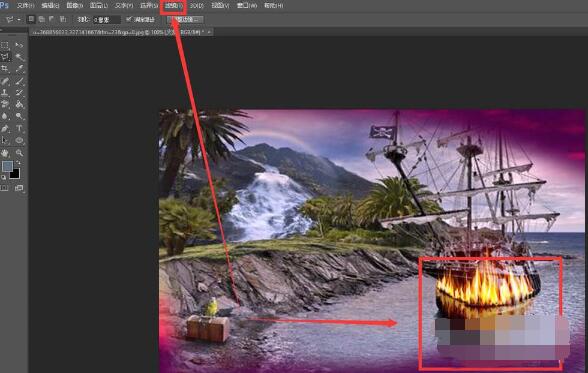Screen dimensions: 588x373
Task: Choose Subtract from Selection mode
Action: 52,19
